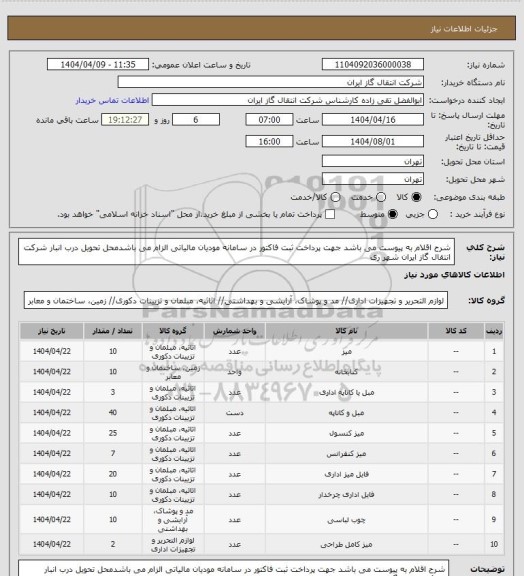The image size is (524, 576).
Task: Click the واحد شمارش column header
Action: (x=234, y=331)
